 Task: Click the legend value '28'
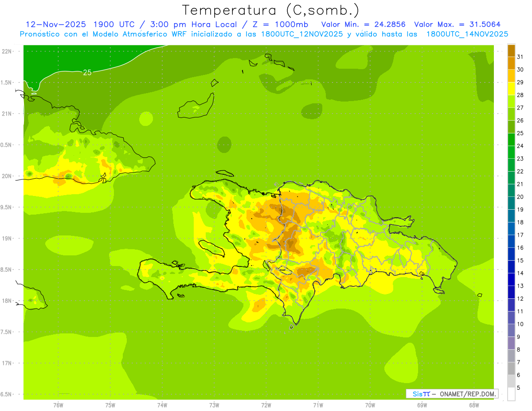[520, 95]
